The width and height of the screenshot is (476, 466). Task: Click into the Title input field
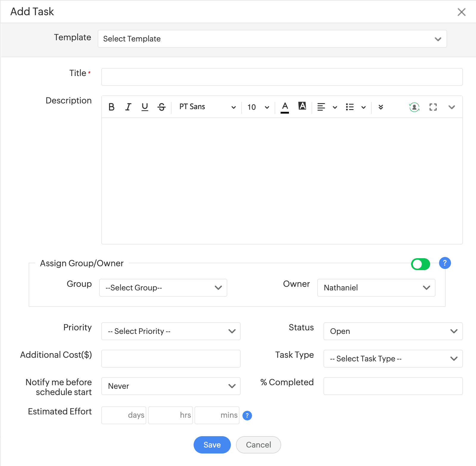281,77
